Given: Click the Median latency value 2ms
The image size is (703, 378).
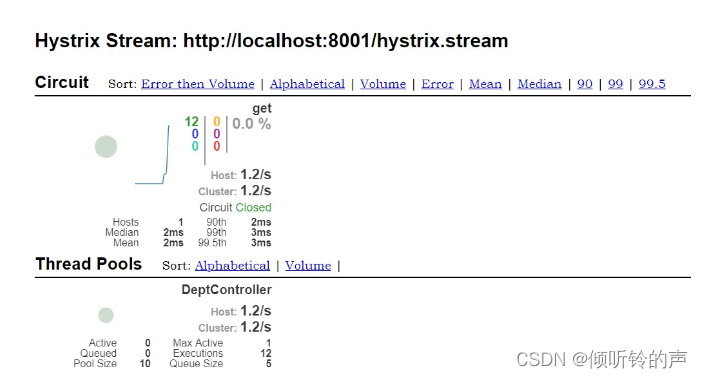Looking at the screenshot, I should [173, 232].
